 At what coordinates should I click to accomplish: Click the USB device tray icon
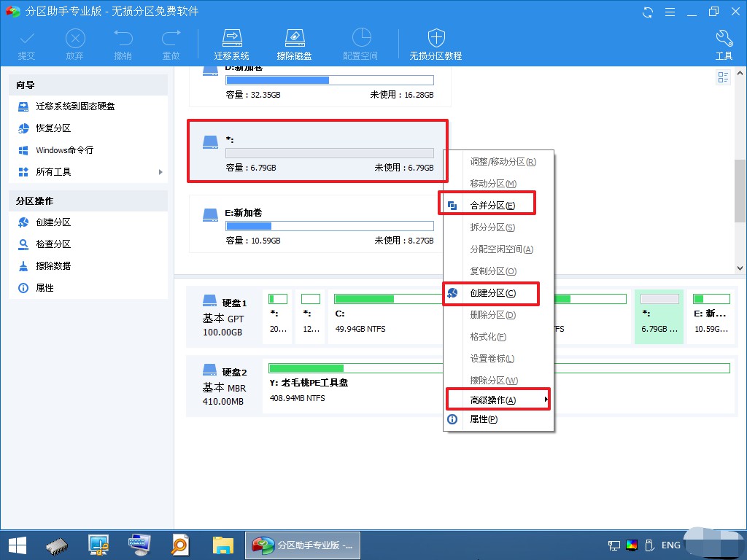pyautogui.click(x=649, y=545)
